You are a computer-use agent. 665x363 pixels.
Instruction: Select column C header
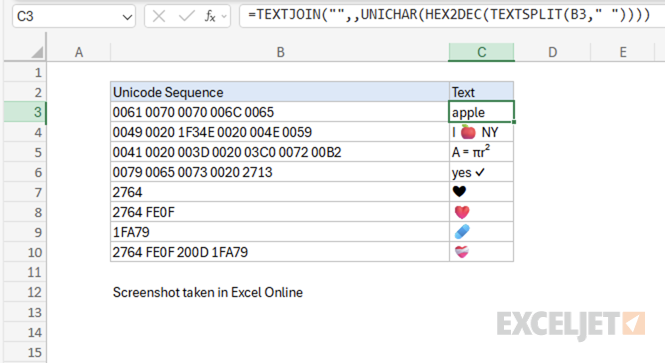coord(481,52)
